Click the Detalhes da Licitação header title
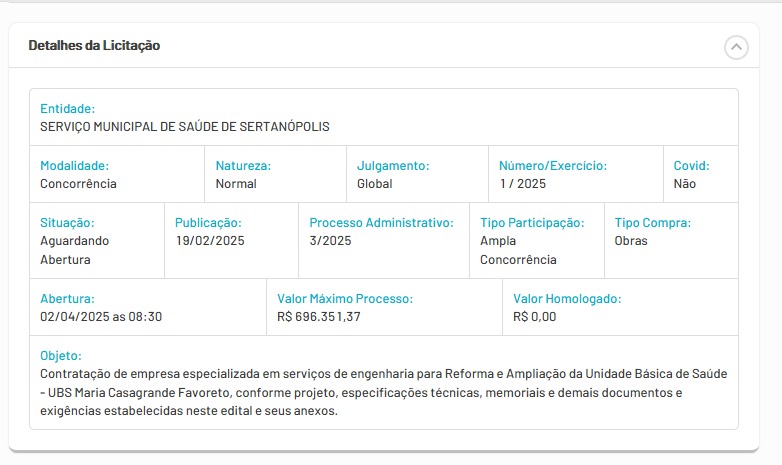The width and height of the screenshot is (782, 465). [x=94, y=46]
